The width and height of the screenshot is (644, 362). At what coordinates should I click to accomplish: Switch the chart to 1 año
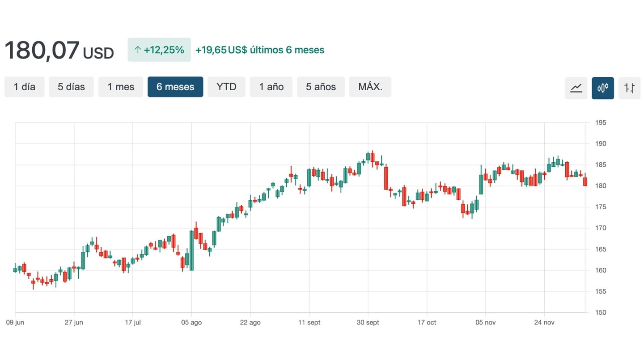click(271, 87)
